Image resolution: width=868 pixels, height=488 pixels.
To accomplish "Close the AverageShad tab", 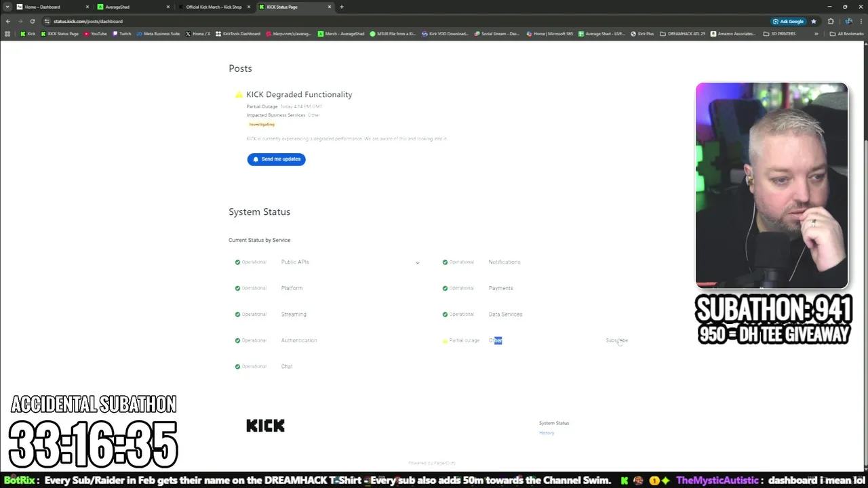I will click(x=168, y=7).
